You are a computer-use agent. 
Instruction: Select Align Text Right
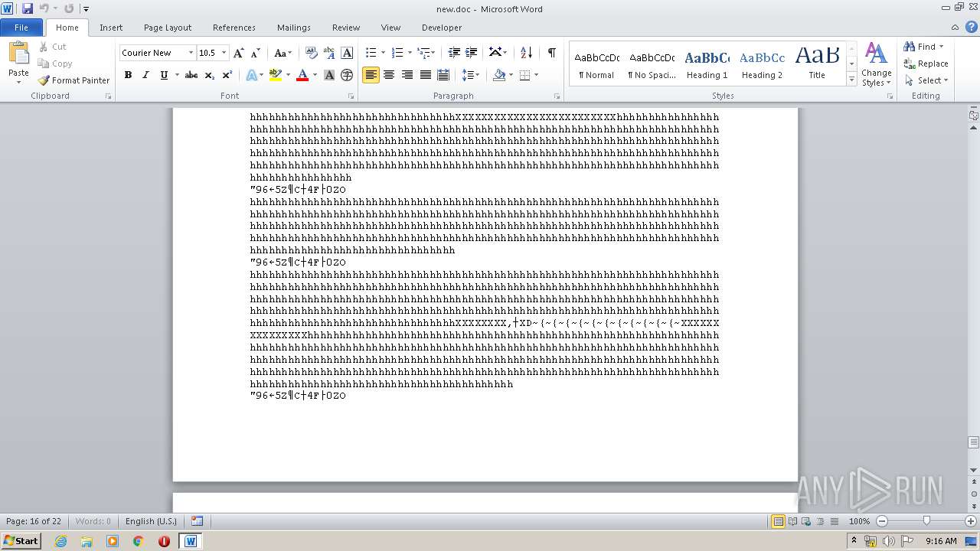tap(407, 75)
